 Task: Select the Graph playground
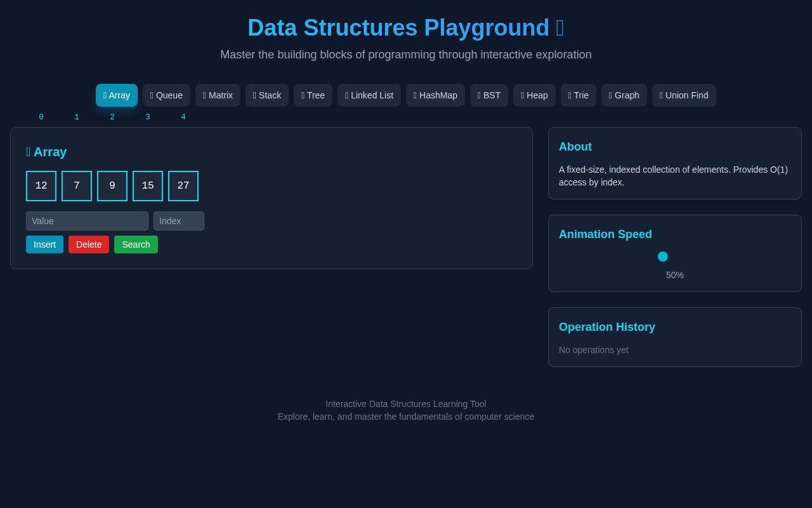tap(624, 95)
